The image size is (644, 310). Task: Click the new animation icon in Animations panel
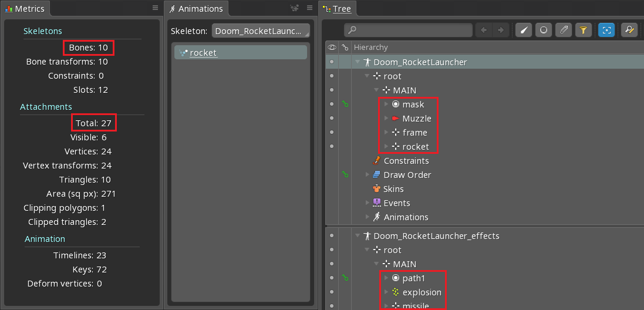tap(295, 8)
